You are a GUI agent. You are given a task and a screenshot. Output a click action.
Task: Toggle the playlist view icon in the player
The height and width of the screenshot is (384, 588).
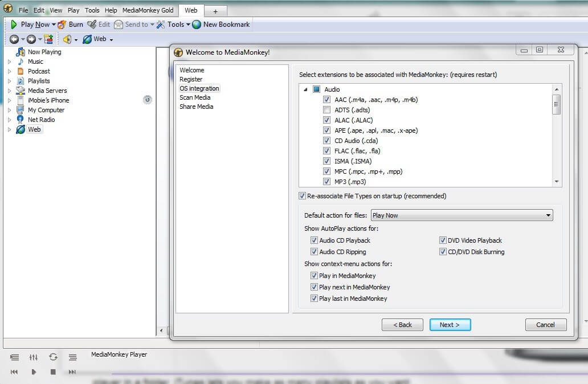pyautogui.click(x=15, y=357)
